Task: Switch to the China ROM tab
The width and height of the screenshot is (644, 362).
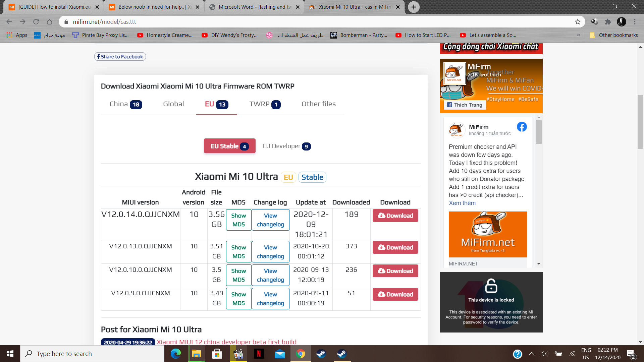Action: click(x=125, y=104)
